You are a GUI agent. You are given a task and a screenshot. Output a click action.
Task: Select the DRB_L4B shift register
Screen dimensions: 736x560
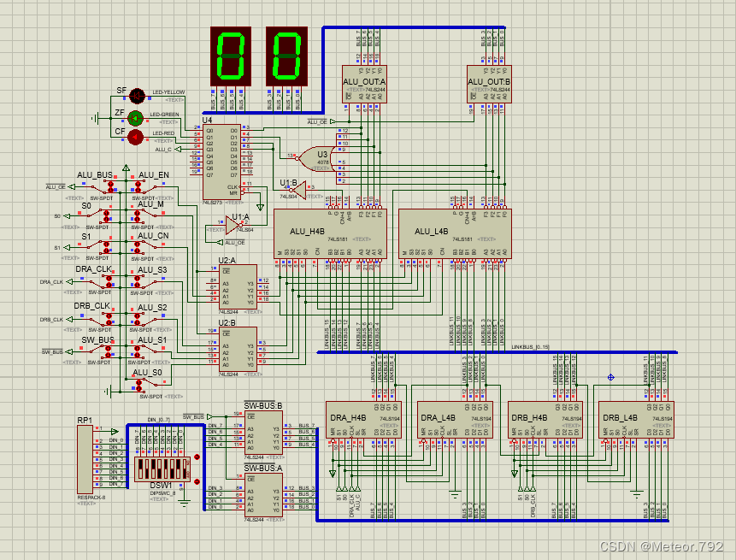(637, 420)
